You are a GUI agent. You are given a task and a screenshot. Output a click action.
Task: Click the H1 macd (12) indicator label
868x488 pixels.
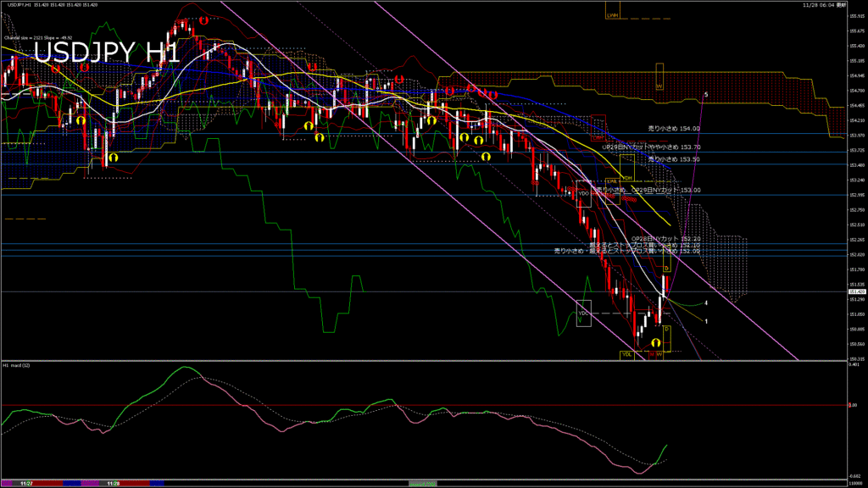[17, 365]
